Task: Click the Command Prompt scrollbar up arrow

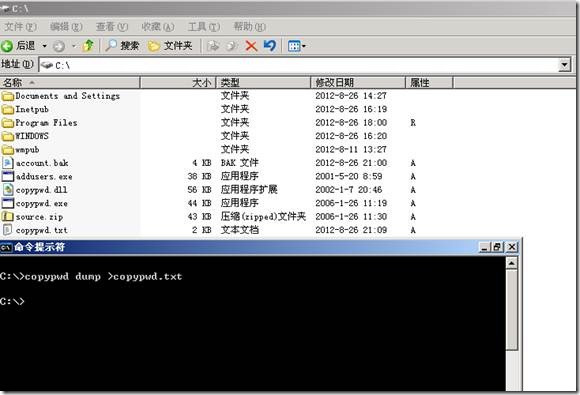Action: point(512,263)
